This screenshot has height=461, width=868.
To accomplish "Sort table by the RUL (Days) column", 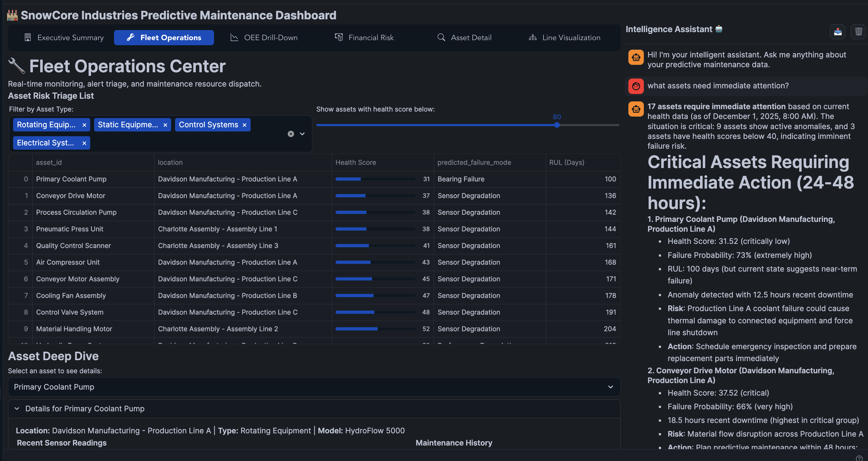I will pos(566,162).
